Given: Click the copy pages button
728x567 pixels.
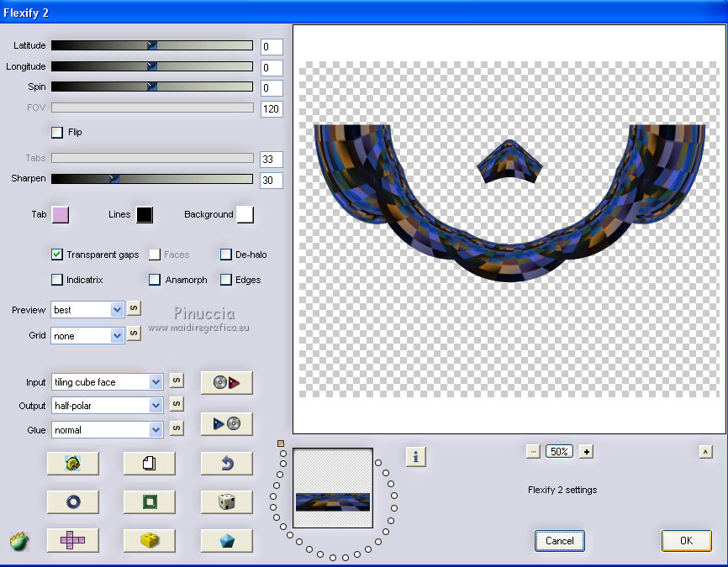Looking at the screenshot, I should (x=150, y=463).
